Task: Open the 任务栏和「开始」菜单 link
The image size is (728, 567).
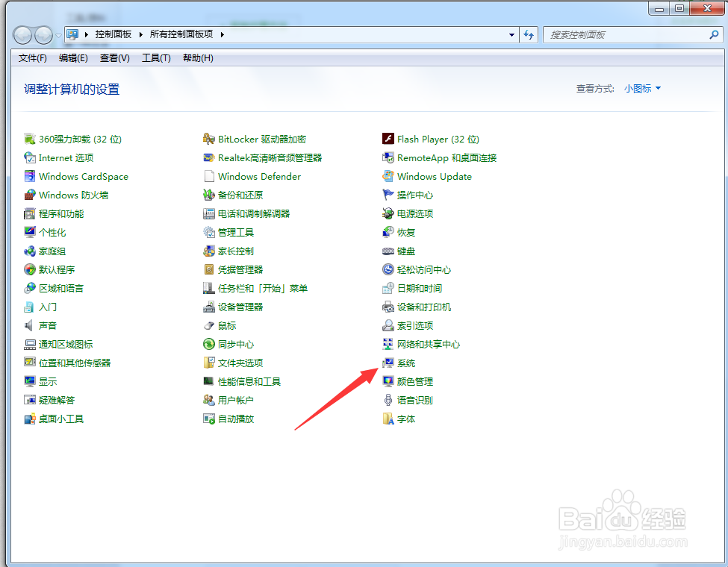Action: click(x=263, y=288)
